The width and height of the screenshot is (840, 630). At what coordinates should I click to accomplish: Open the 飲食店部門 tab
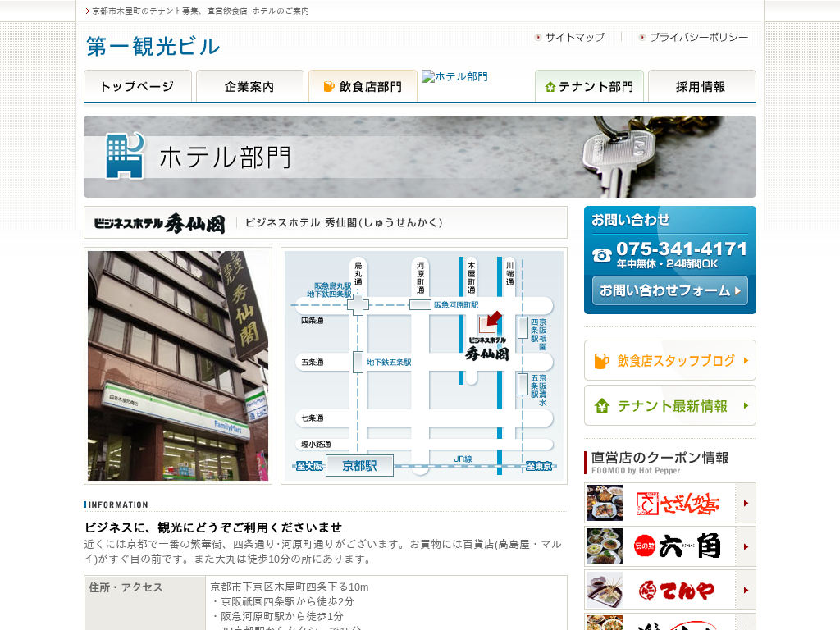[x=363, y=86]
